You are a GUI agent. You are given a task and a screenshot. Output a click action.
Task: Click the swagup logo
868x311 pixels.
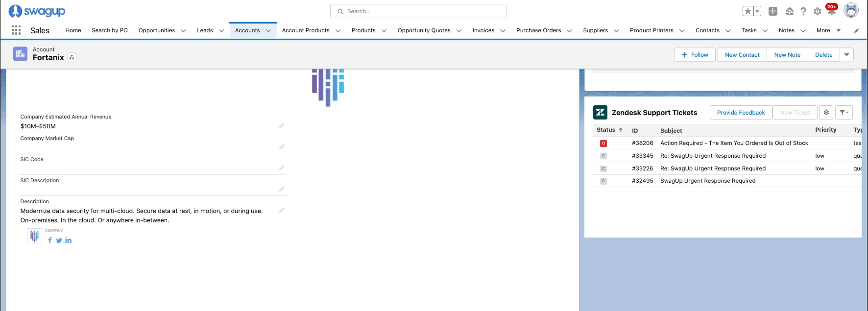37,11
